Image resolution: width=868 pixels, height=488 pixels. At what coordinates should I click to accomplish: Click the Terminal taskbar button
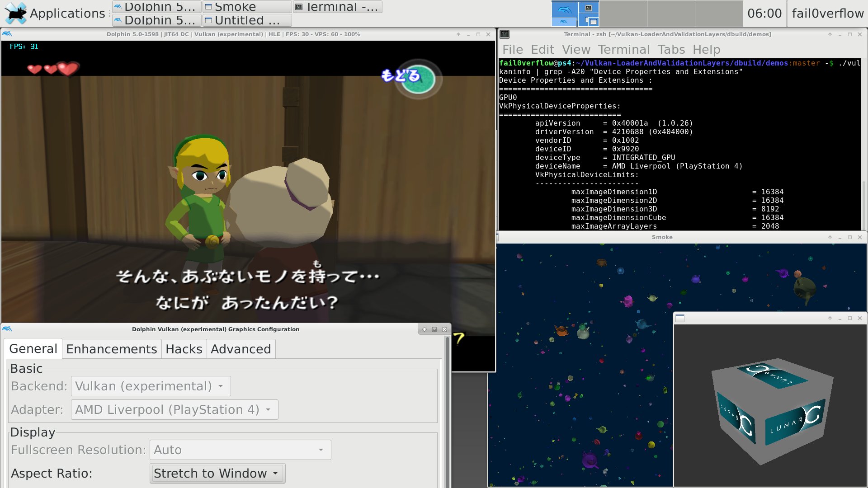point(337,7)
